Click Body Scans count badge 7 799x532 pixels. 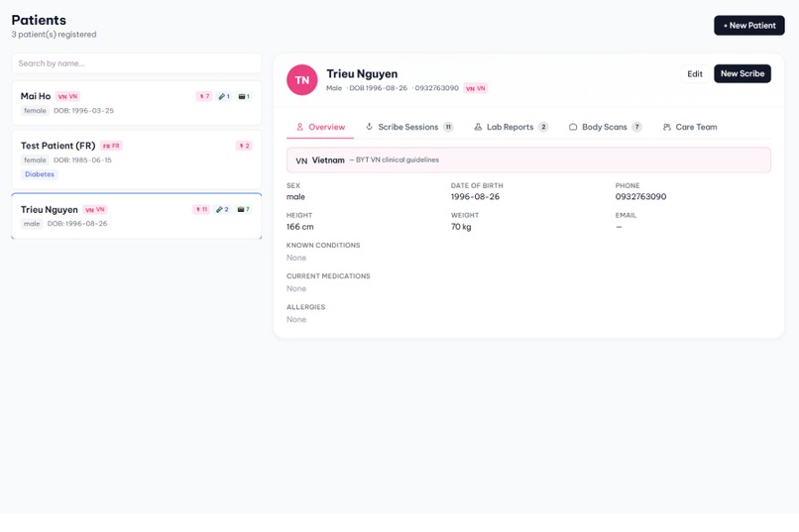(637, 127)
